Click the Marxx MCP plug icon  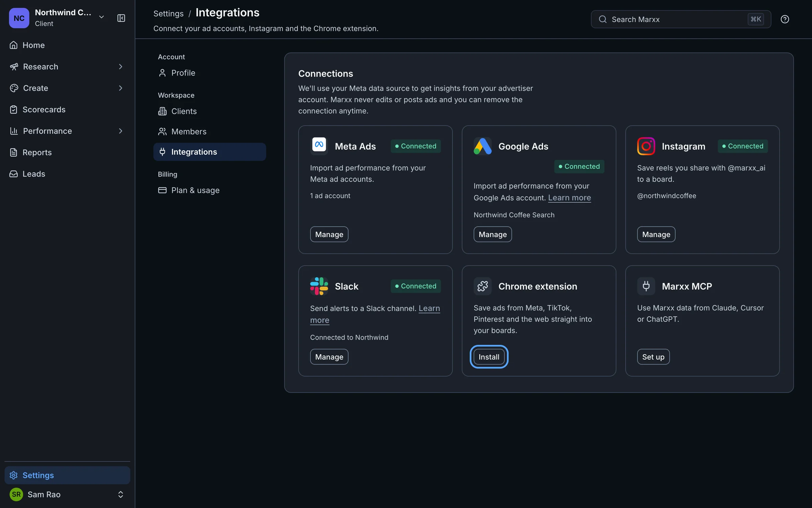tap(646, 286)
